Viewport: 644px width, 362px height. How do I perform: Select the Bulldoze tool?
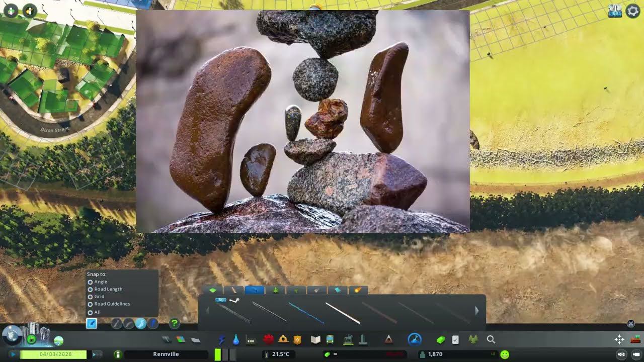pyautogui.click(x=635, y=339)
